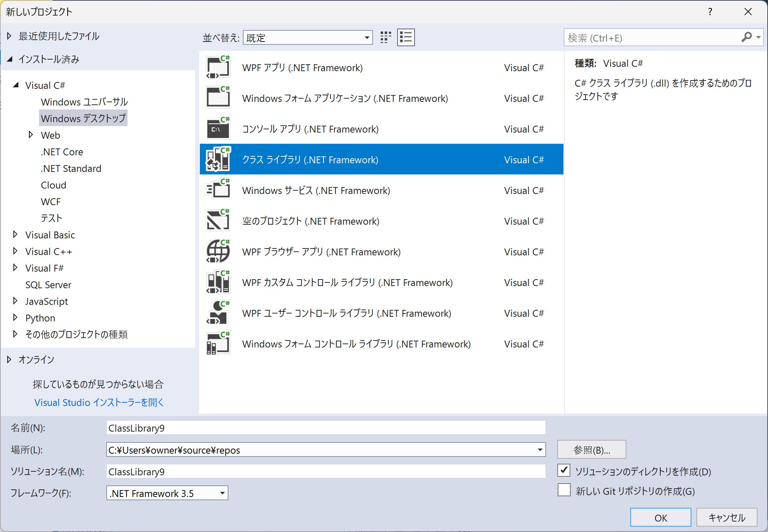The image size is (768, 532).
Task: Click OK to create project
Action: coord(661,518)
